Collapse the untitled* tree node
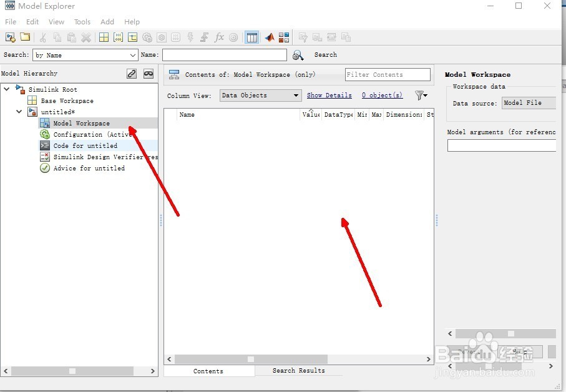The image size is (566, 392). (x=18, y=112)
